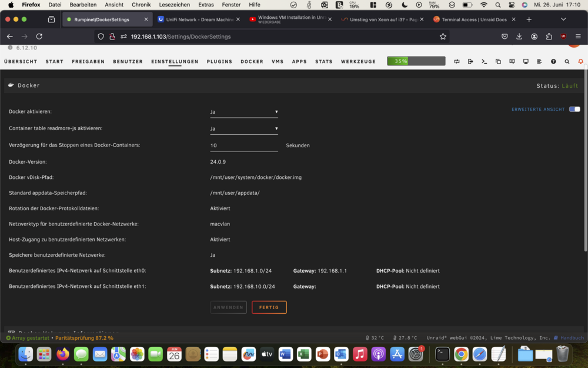Open the VMS navigation tab
The width and height of the screenshot is (588, 368).
278,62
